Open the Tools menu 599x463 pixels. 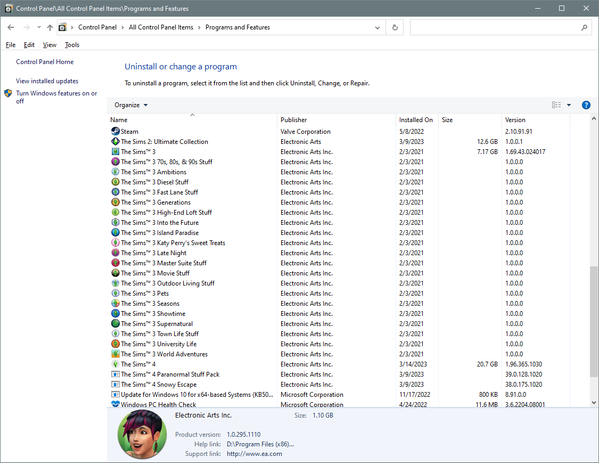coord(72,45)
